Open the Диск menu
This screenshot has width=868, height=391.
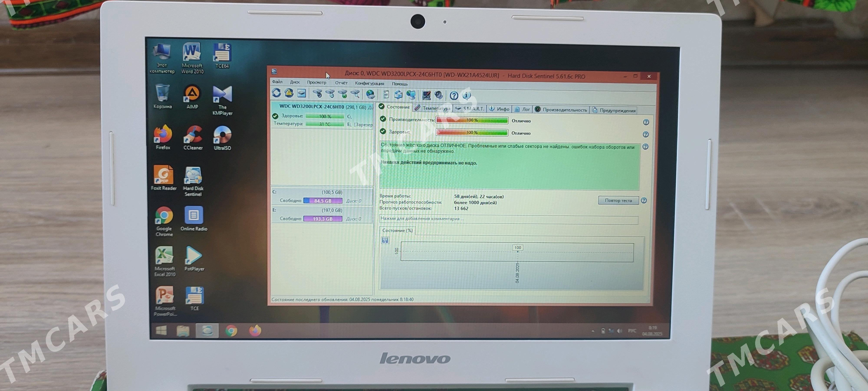[x=295, y=82]
